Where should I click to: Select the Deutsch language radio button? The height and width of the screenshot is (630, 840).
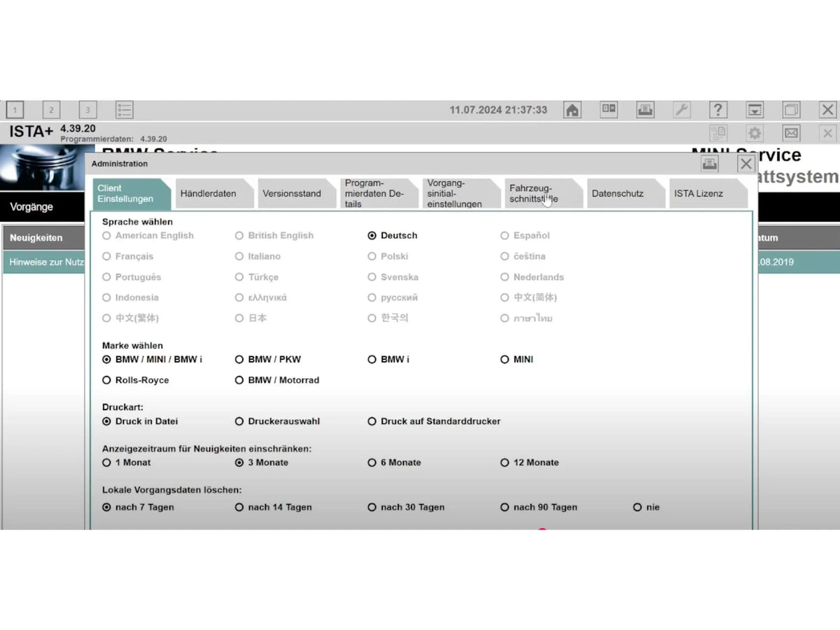pos(372,236)
